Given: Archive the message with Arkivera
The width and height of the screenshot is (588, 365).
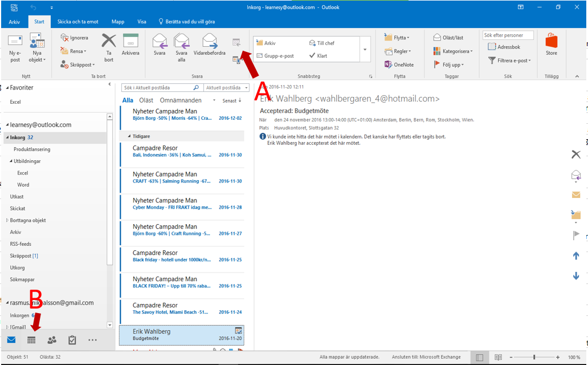Looking at the screenshot, I should (x=130, y=46).
